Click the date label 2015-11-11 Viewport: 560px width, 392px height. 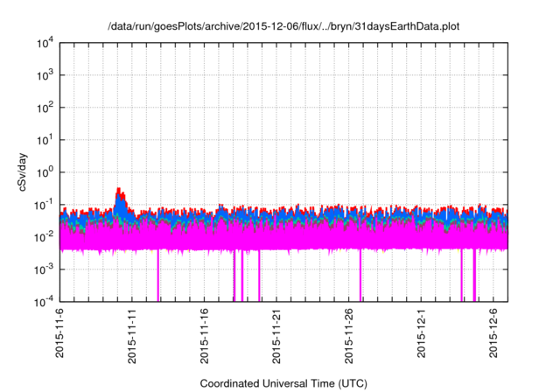click(x=132, y=336)
